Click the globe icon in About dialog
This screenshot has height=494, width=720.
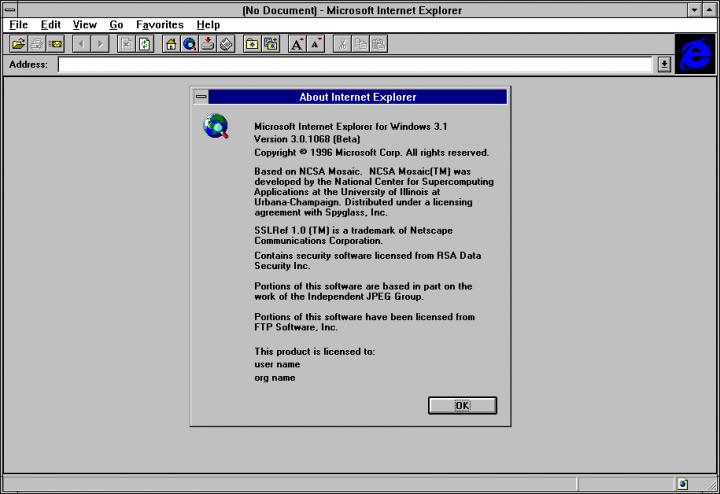pos(216,126)
